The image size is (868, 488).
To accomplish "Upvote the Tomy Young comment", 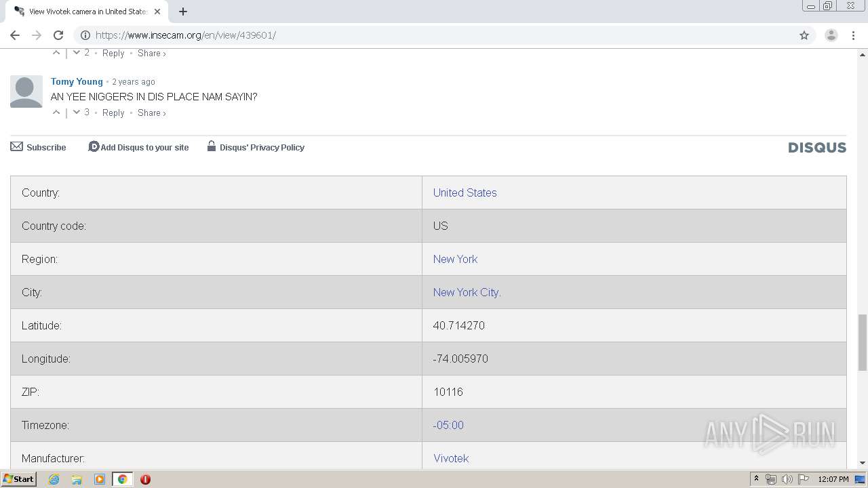I will 56,113.
